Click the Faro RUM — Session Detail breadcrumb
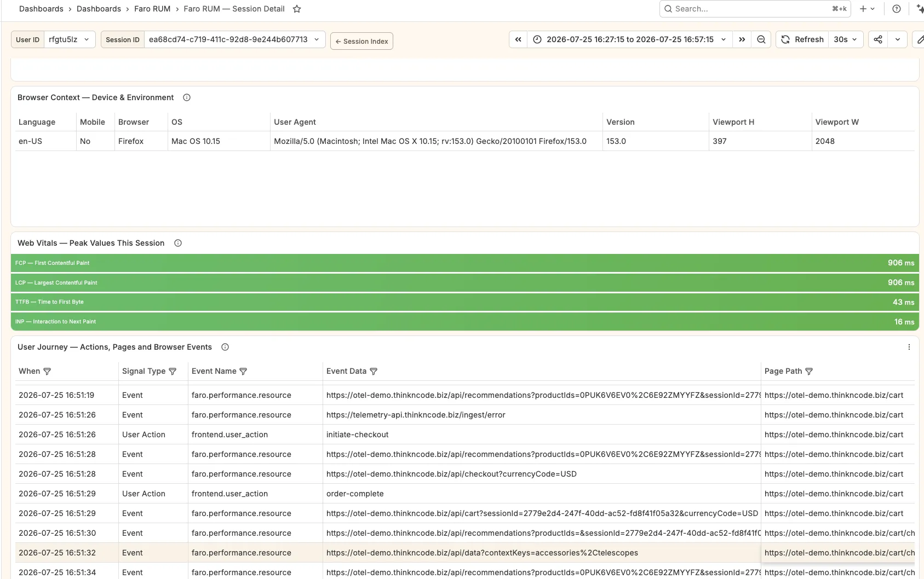The width and height of the screenshot is (924, 579). [x=234, y=9]
